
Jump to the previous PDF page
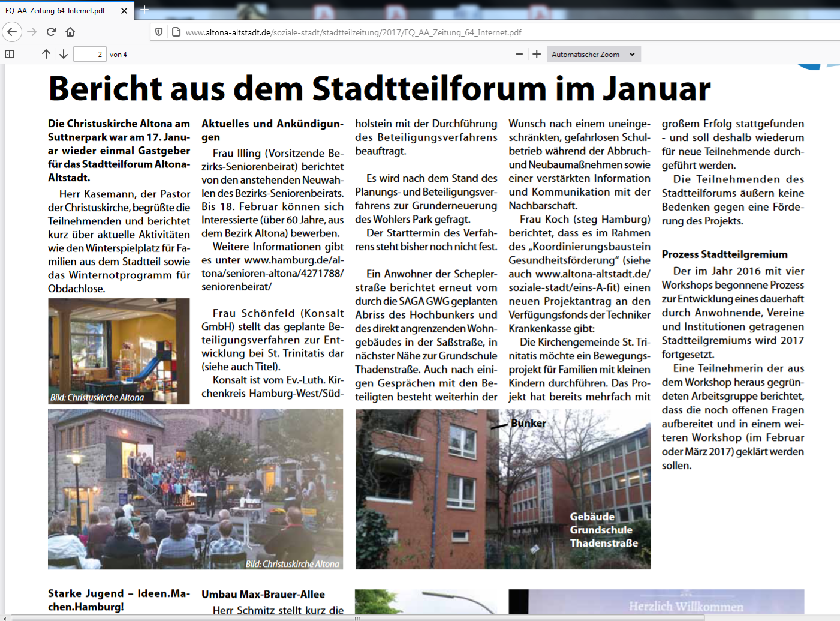pos(46,54)
